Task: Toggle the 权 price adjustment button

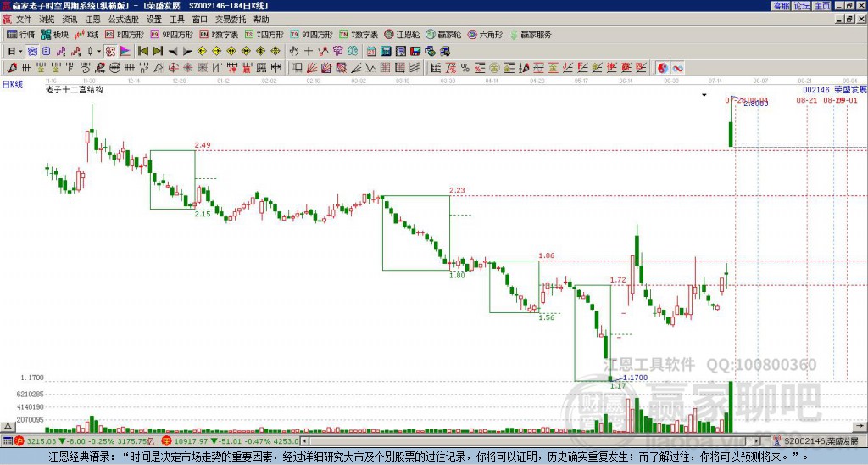Action: click(x=110, y=51)
